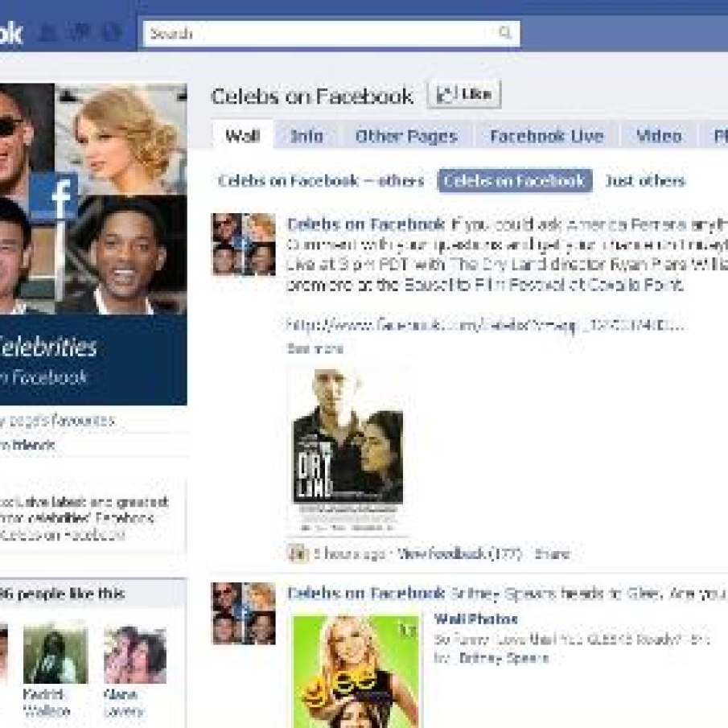Open the notifications globe icon in header
This screenshot has width=728, height=728.
point(112,33)
